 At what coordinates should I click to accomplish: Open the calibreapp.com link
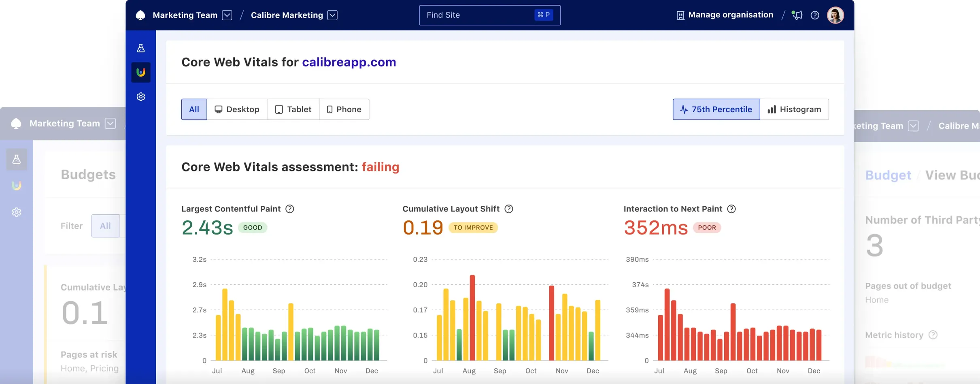pos(349,62)
